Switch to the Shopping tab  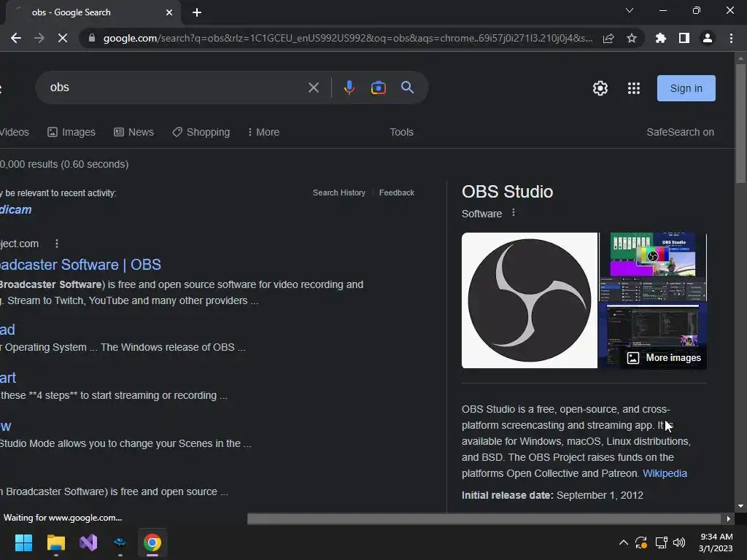[201, 133]
